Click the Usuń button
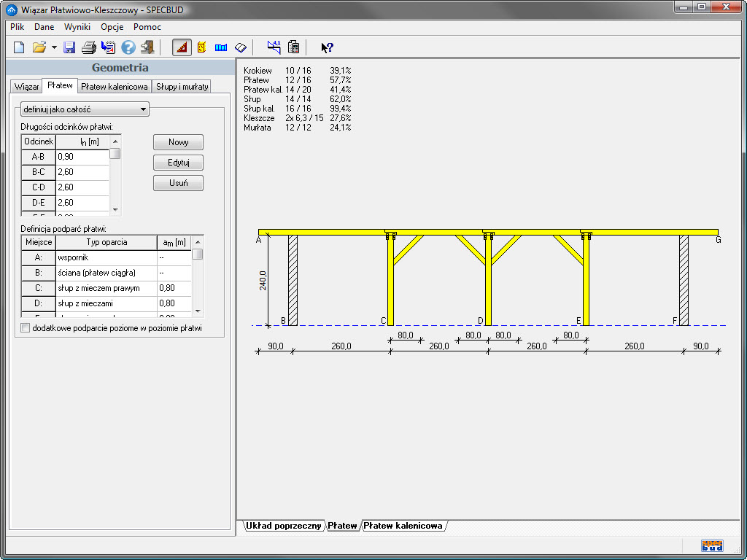The image size is (747, 560). [x=178, y=183]
